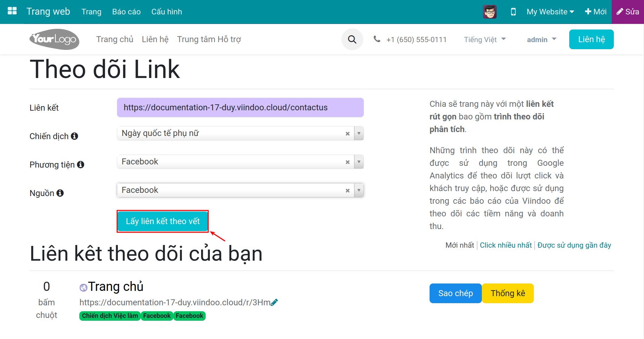The image size is (644, 339).
Task: Open the Trung tâm Hỗ trợ link
Action: 209,39
